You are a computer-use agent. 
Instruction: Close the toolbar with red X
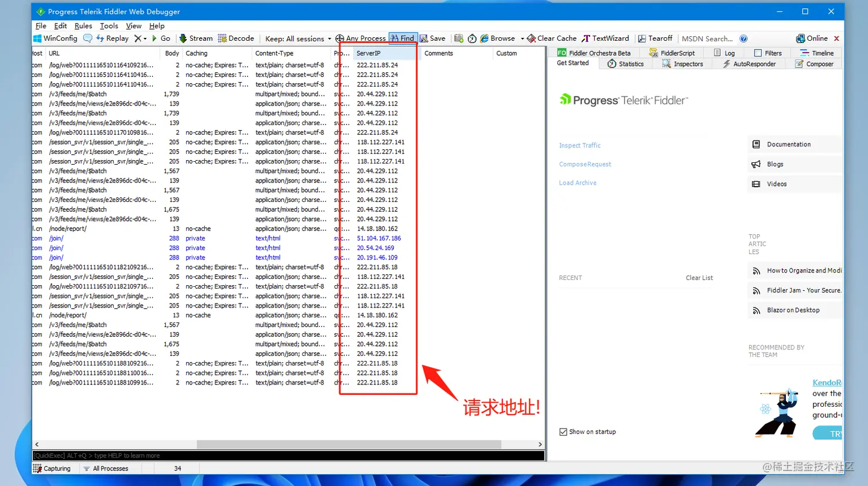click(x=836, y=38)
